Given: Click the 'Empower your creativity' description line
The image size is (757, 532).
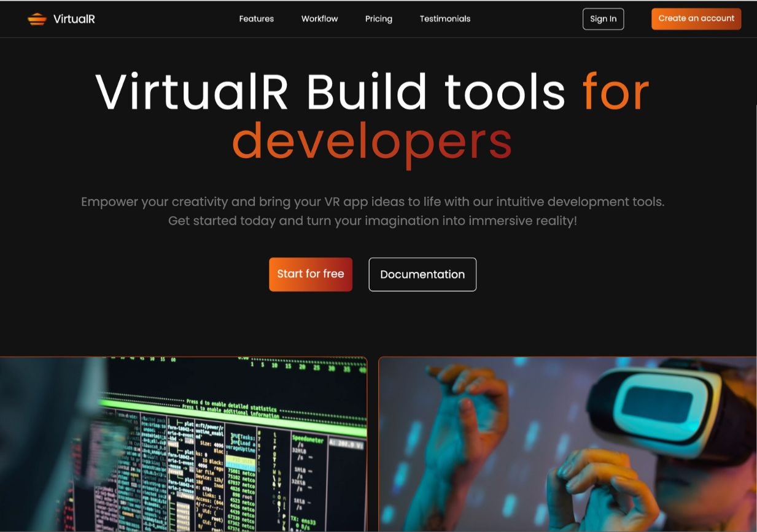Looking at the screenshot, I should pos(372,202).
